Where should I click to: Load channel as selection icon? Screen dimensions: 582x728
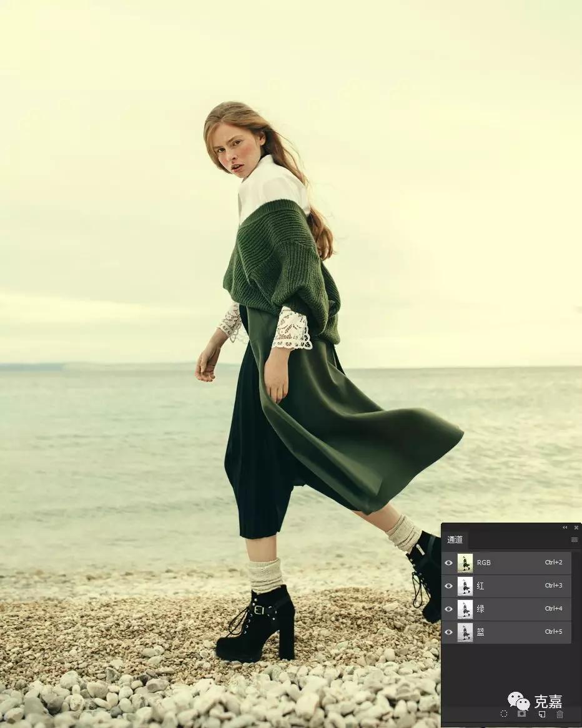pyautogui.click(x=504, y=714)
